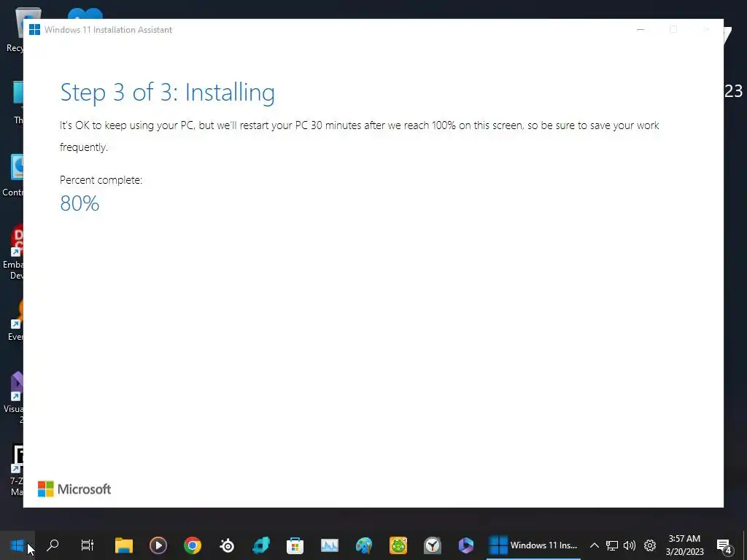Open Recycle Bin desktop icon

pyautogui.click(x=15, y=29)
